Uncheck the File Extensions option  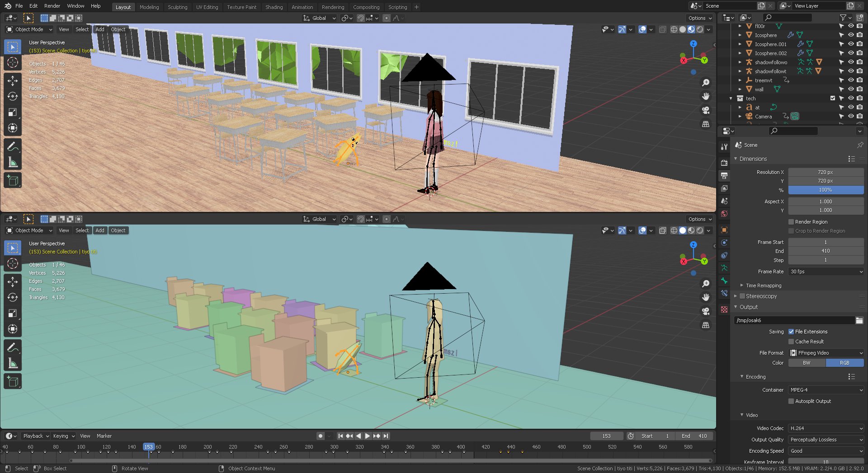click(791, 332)
